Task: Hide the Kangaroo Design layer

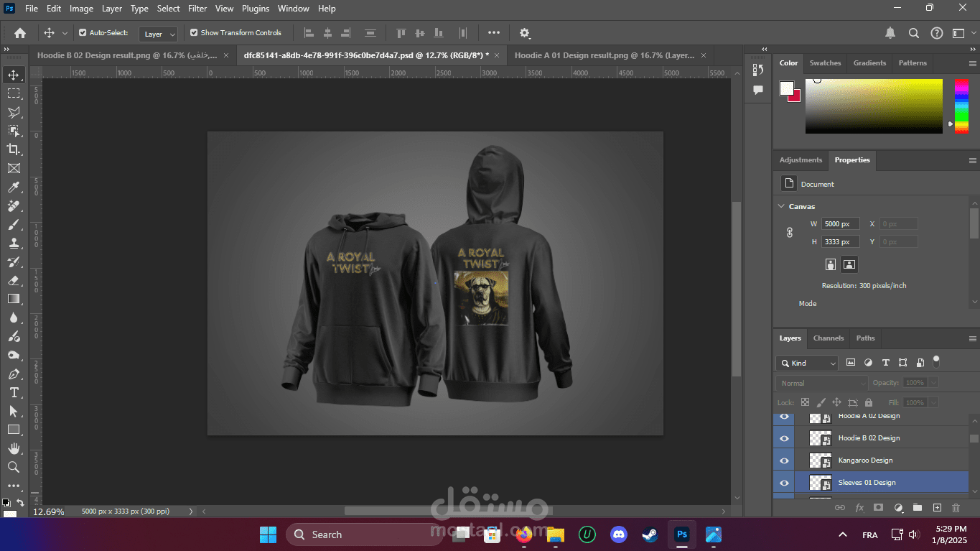Action: coord(784,460)
